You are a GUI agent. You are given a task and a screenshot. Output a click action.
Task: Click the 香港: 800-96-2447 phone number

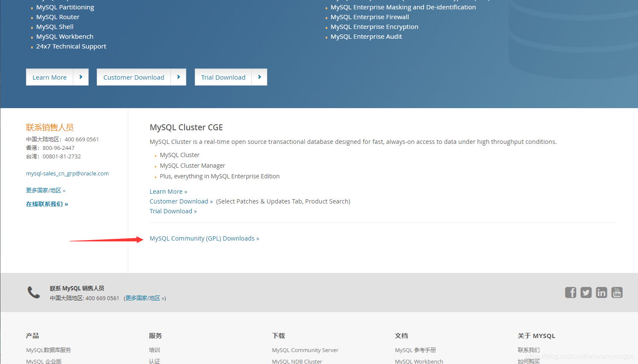50,148
